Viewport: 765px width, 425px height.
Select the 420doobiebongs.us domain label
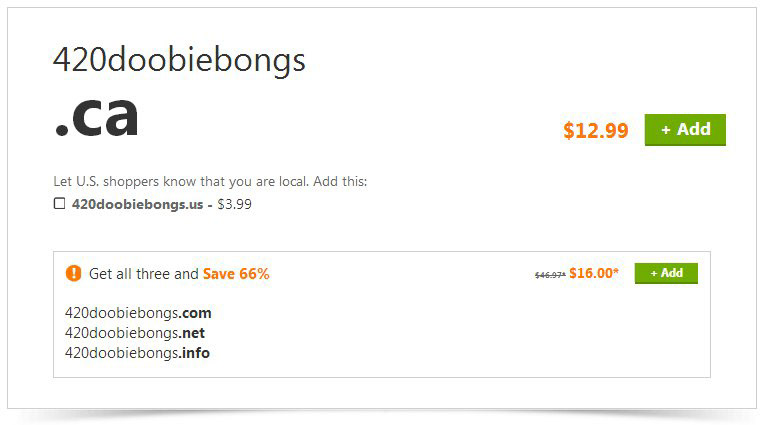pos(138,204)
